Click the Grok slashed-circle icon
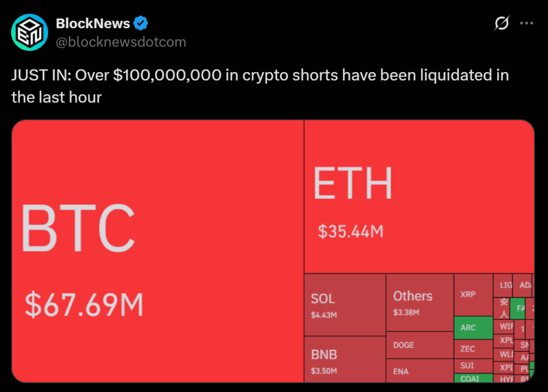 tap(501, 24)
